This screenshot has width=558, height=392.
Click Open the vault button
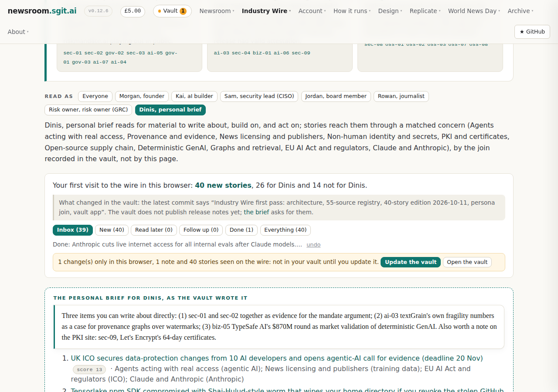pyautogui.click(x=467, y=262)
